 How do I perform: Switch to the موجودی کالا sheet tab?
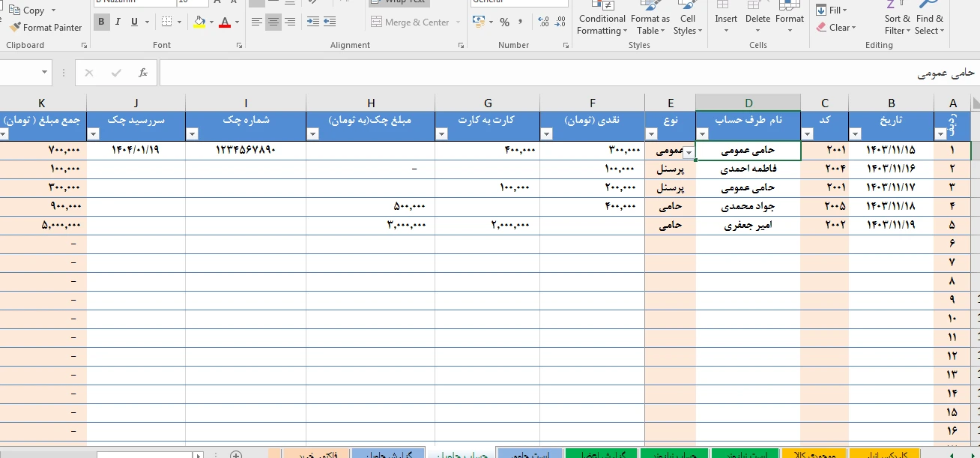[812, 454]
